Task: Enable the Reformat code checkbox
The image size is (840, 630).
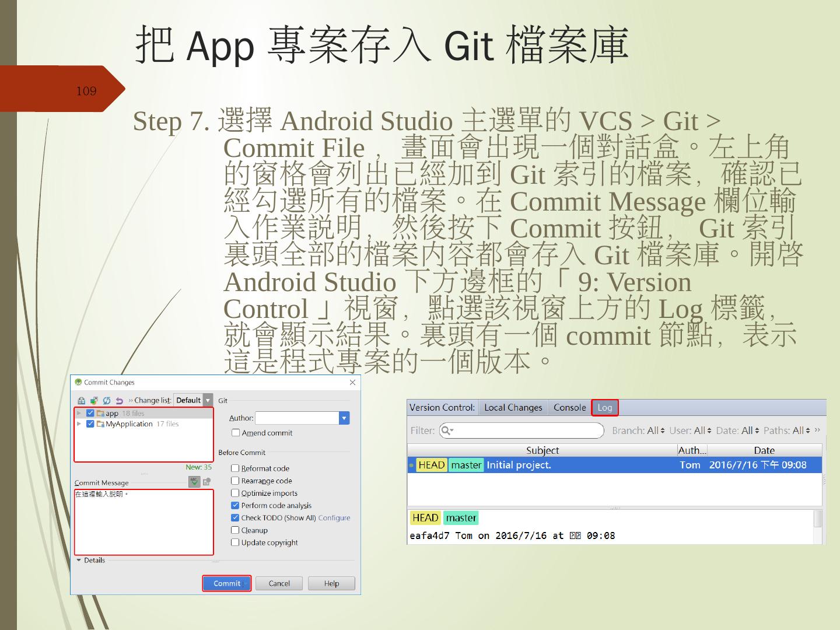Action: [235, 468]
